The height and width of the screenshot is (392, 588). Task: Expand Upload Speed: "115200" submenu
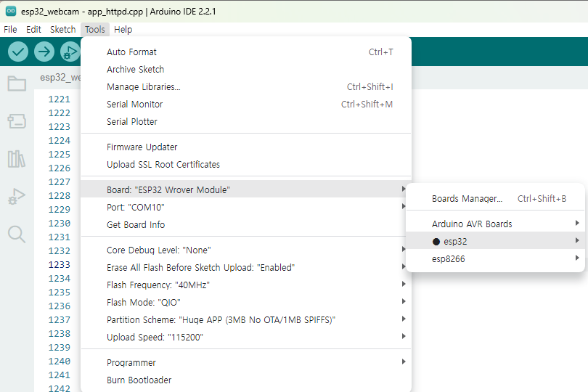246,338
